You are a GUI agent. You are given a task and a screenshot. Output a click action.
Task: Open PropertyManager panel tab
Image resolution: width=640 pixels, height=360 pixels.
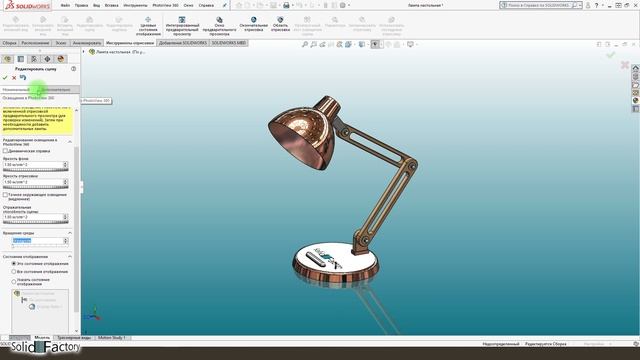tap(21, 59)
